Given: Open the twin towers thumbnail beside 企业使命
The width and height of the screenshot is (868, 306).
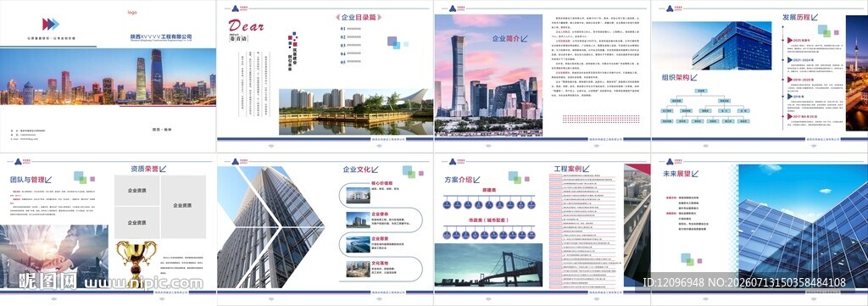Looking at the screenshot, I should point(359,220).
